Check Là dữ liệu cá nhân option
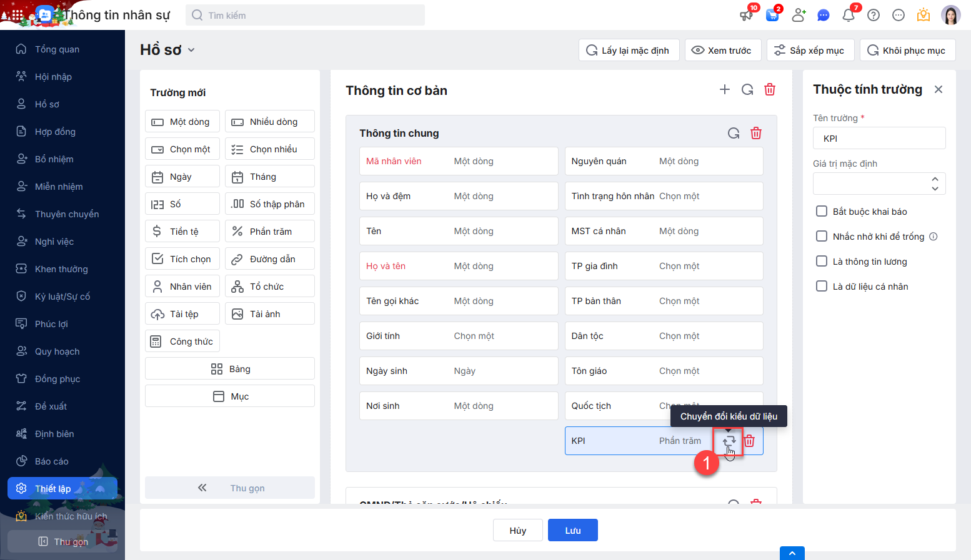Image resolution: width=971 pixels, height=560 pixels. coord(822,286)
